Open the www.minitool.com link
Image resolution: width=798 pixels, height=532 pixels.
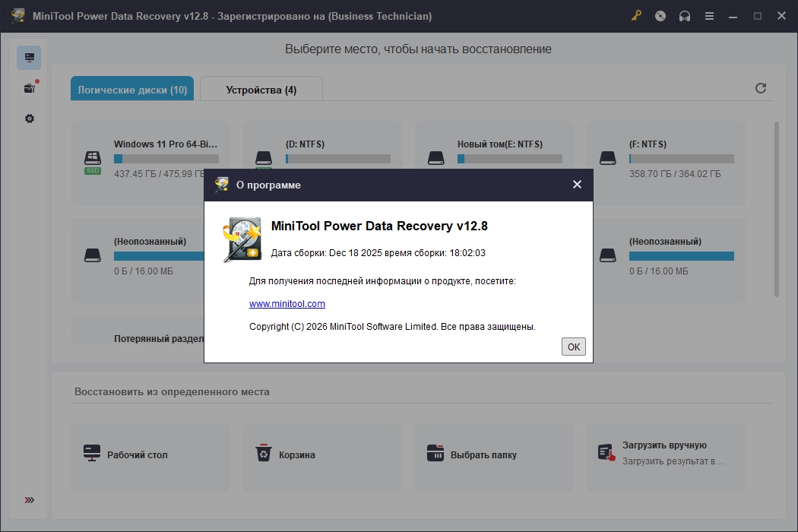[287, 303]
